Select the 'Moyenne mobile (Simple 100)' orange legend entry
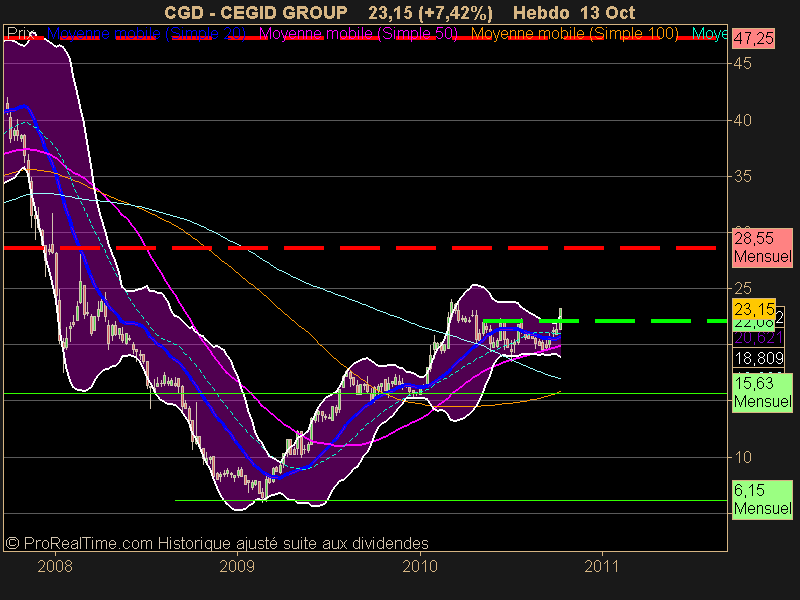This screenshot has height=600, width=800. 574,34
